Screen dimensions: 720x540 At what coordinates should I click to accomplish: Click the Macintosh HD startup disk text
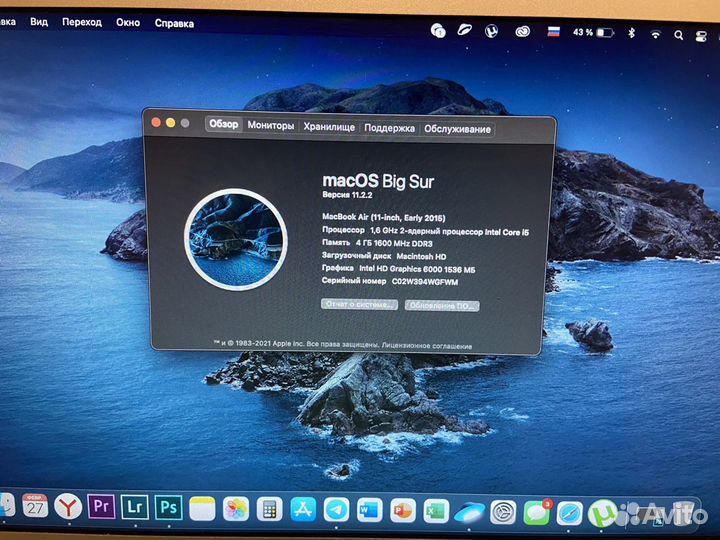pos(421,256)
